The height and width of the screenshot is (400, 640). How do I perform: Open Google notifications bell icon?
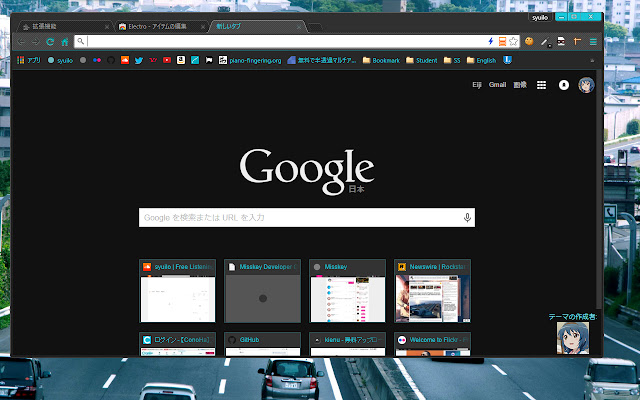pyautogui.click(x=564, y=85)
